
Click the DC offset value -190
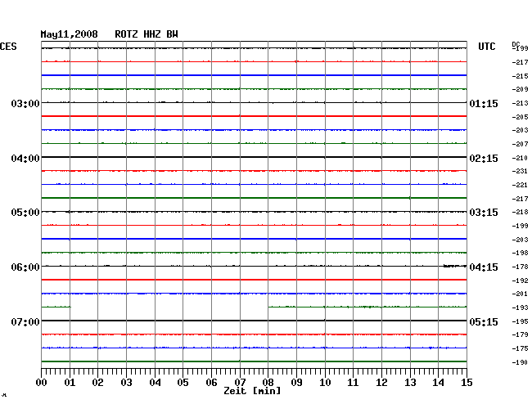coord(520,362)
